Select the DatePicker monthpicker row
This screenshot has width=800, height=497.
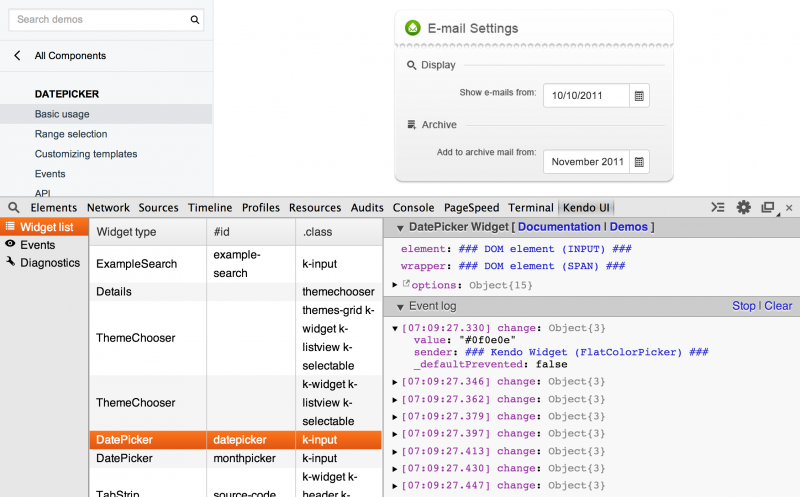point(236,458)
